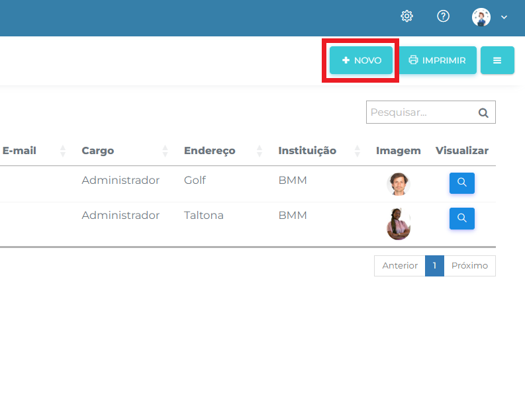
Task: Expand the user account dropdown chevron
Action: click(504, 17)
